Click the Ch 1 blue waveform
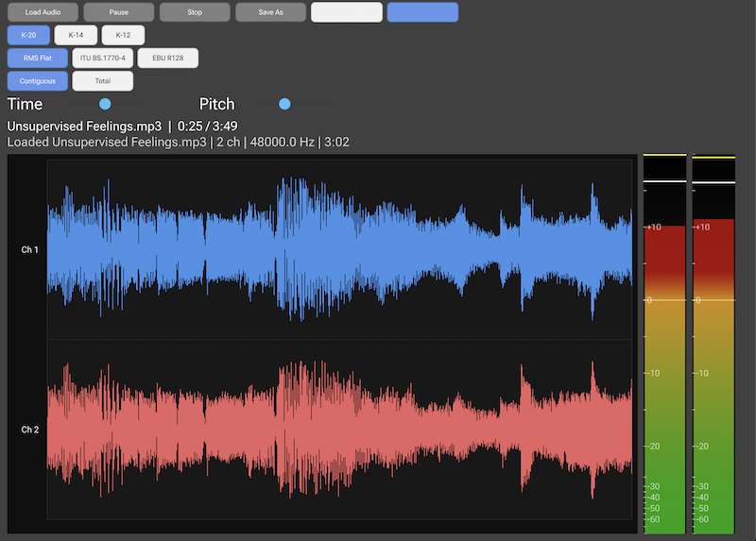 coord(339,249)
